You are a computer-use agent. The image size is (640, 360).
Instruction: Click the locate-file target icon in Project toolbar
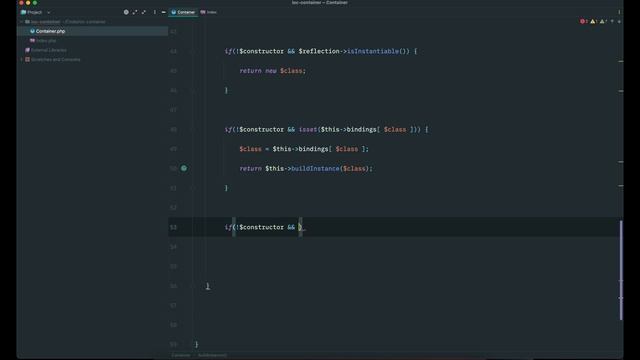coord(126,12)
